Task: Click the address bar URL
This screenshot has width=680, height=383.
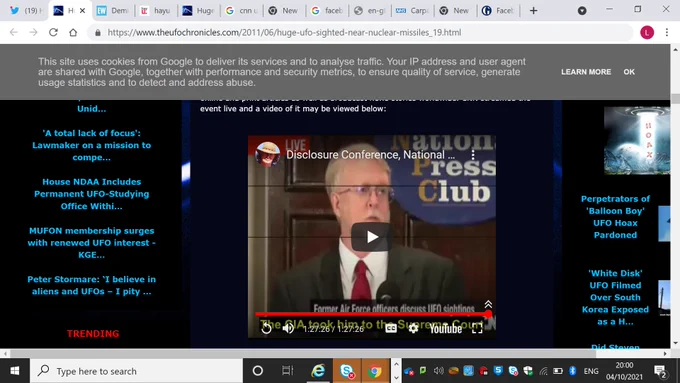Action: (284, 33)
